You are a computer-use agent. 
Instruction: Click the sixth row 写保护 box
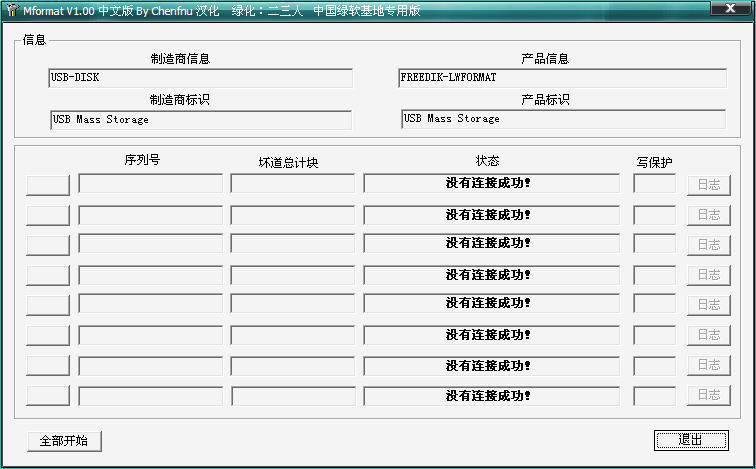point(654,334)
